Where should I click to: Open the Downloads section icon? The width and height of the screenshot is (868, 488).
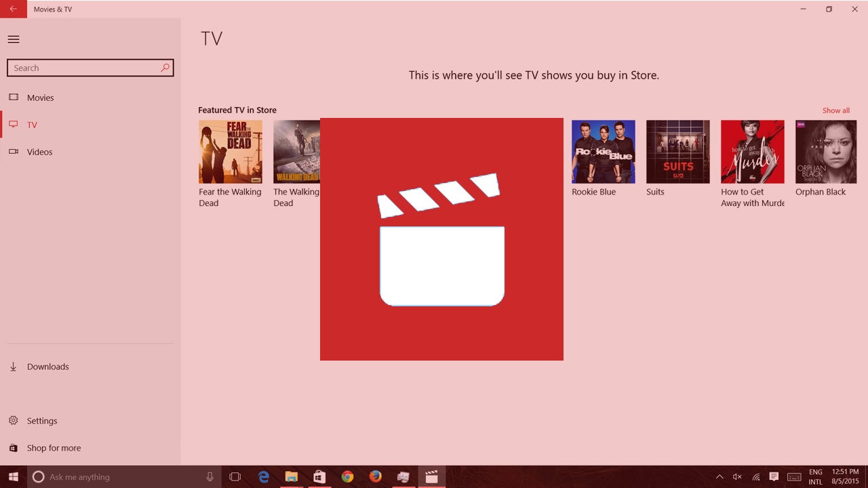[14, 366]
